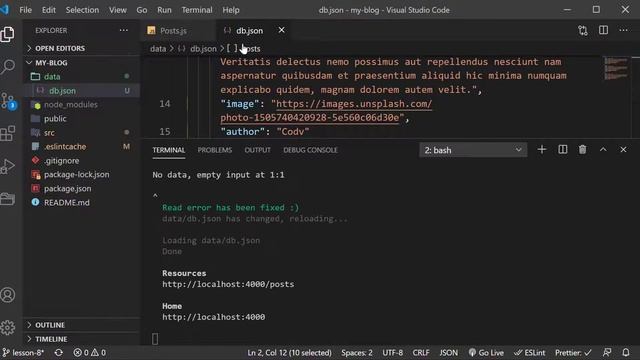Open the Terminal menu
This screenshot has width=640, height=360.
pos(197,10)
